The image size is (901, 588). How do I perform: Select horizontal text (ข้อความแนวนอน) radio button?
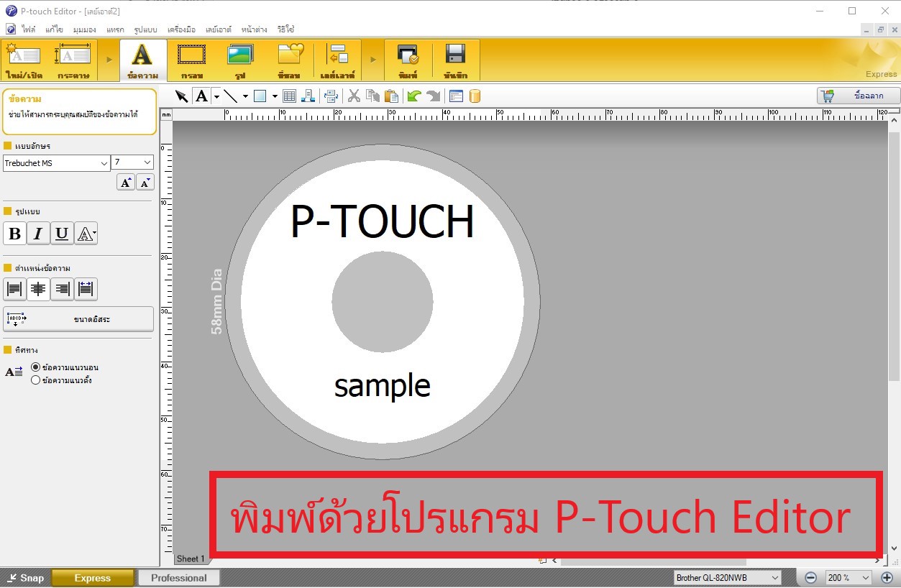[x=36, y=367]
